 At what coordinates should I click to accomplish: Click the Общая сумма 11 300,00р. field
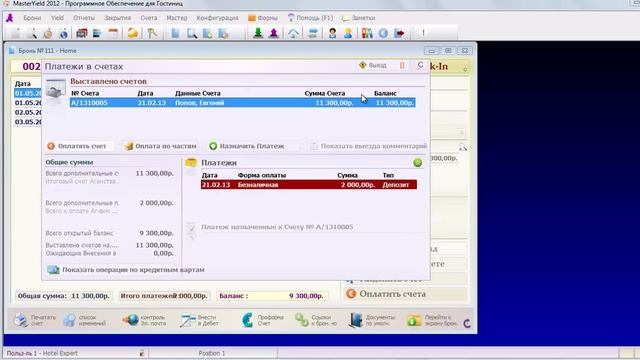point(63,296)
